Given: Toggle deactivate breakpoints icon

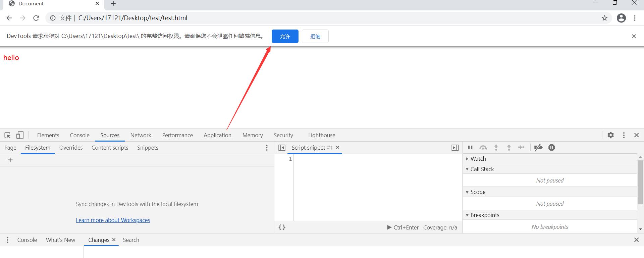Looking at the screenshot, I should pyautogui.click(x=538, y=148).
